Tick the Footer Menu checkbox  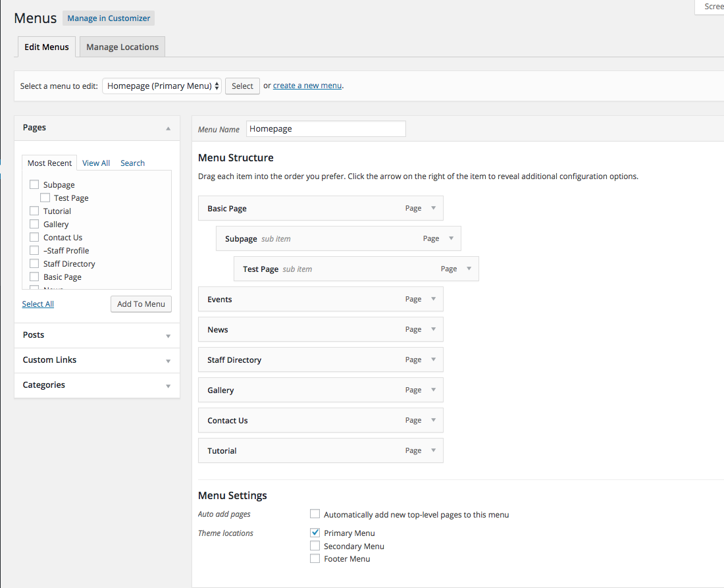(315, 558)
